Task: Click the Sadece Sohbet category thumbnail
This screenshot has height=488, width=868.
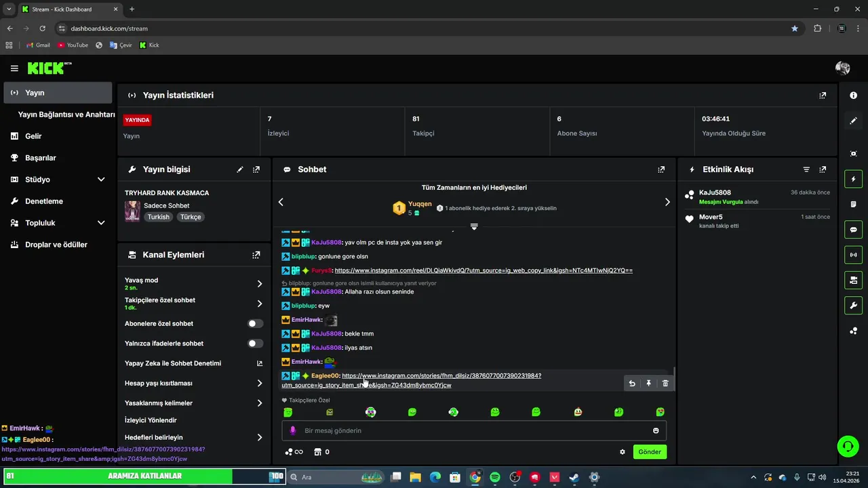Action: click(x=132, y=211)
